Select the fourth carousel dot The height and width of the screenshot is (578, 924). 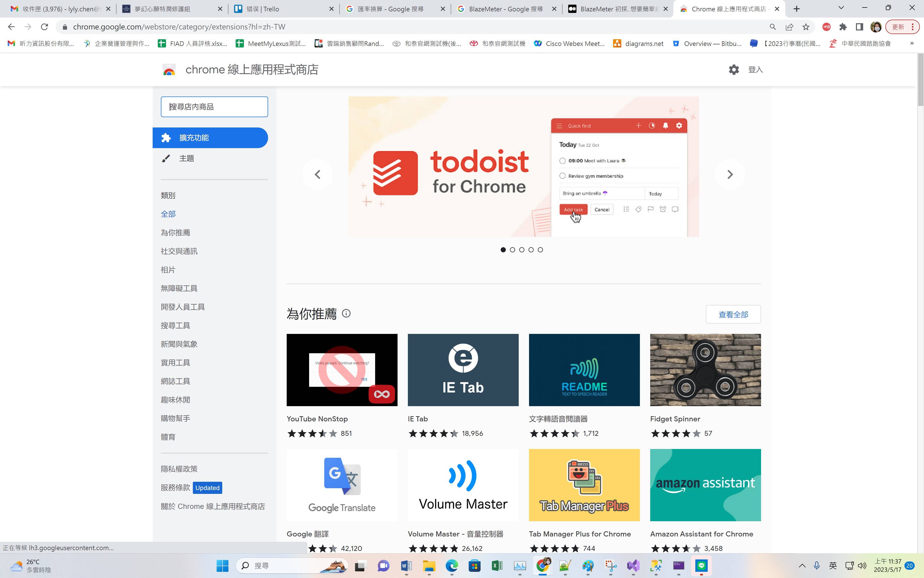click(531, 250)
